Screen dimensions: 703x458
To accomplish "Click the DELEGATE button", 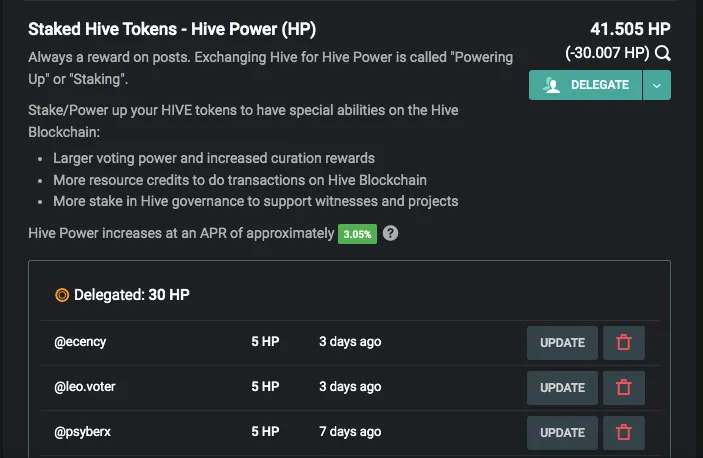I will tap(585, 85).
